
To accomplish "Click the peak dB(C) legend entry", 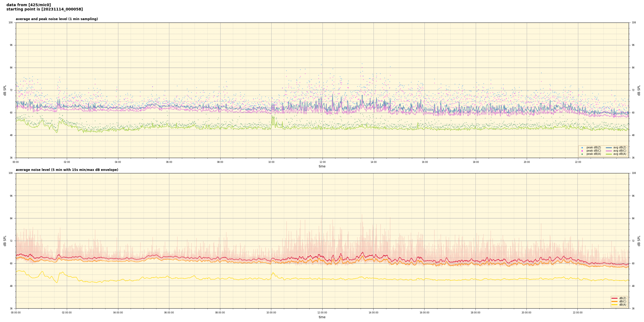I will [x=594, y=151].
